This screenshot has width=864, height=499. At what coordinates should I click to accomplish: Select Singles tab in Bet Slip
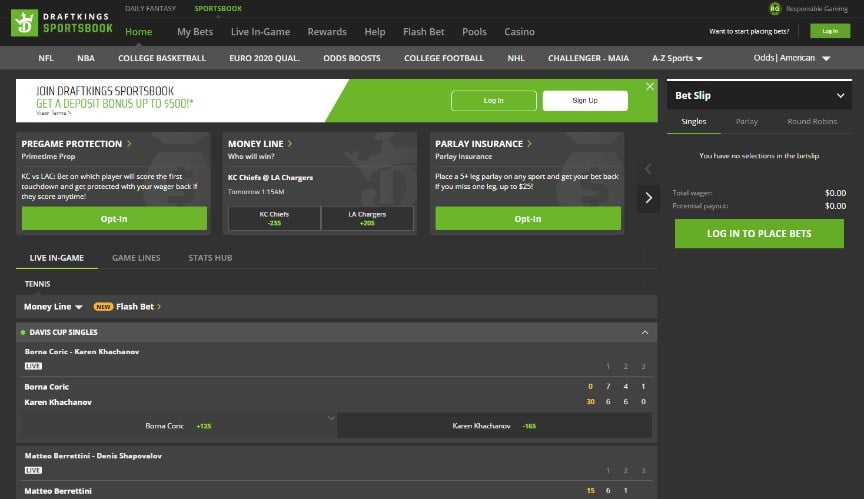694,122
